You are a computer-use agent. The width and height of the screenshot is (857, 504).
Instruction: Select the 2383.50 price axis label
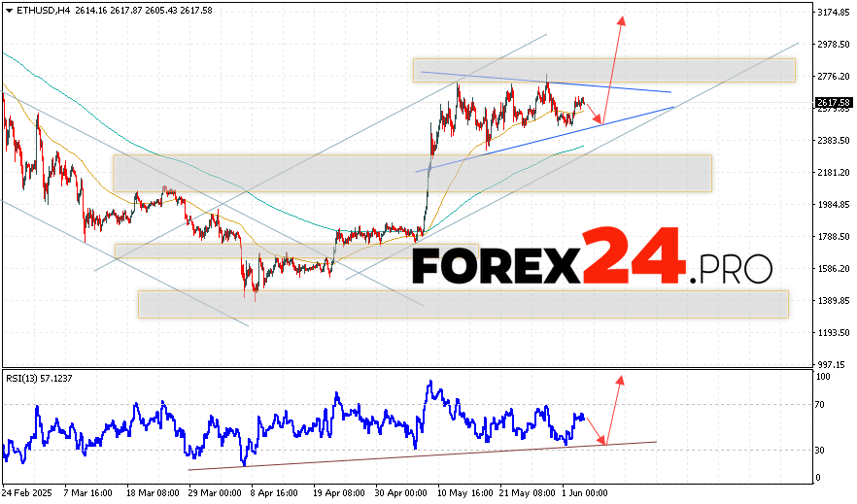coord(834,141)
